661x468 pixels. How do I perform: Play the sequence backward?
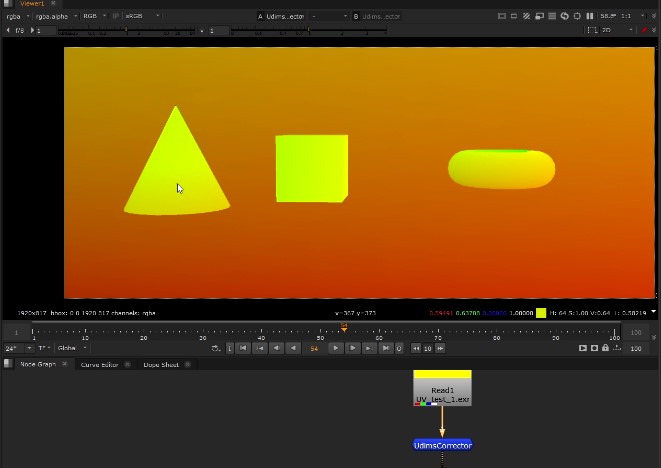[293, 348]
